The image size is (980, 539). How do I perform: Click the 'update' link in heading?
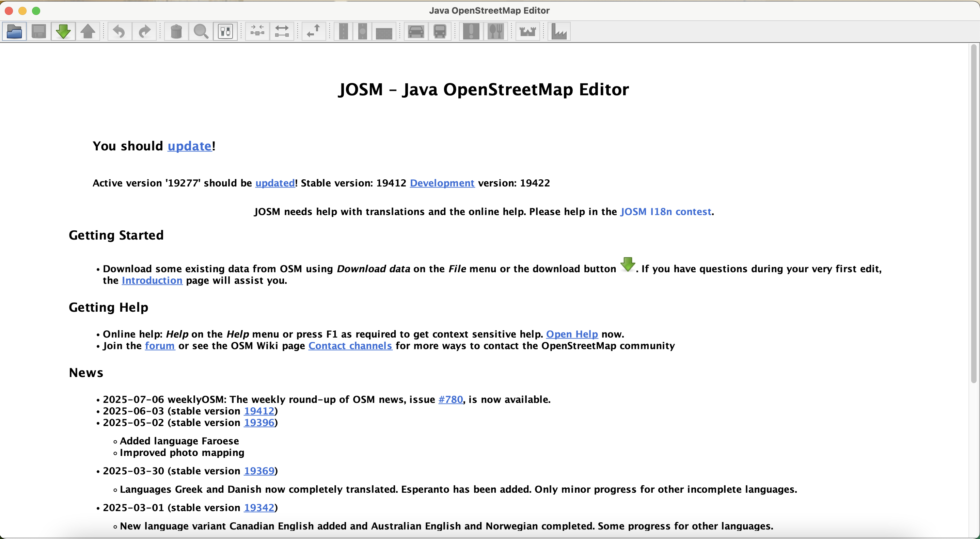(x=189, y=146)
